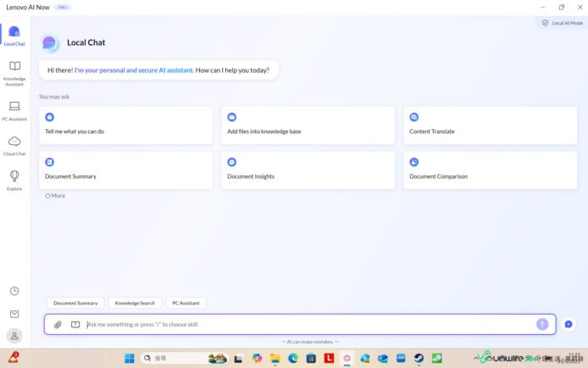Image resolution: width=588 pixels, height=368 pixels.
Task: Click the Lenovo AI Now taskbar icon
Action: 347,358
